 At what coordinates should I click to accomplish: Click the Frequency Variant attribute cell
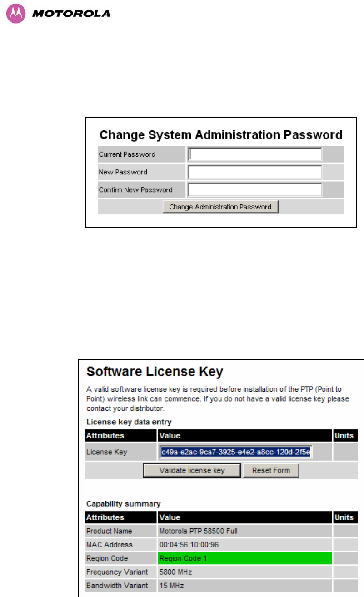point(121,572)
